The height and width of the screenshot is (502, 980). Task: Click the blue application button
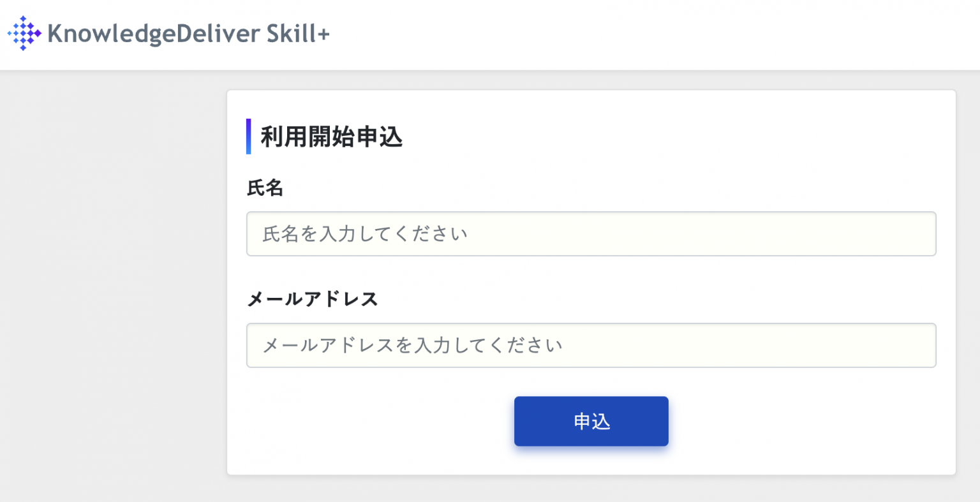(x=591, y=421)
